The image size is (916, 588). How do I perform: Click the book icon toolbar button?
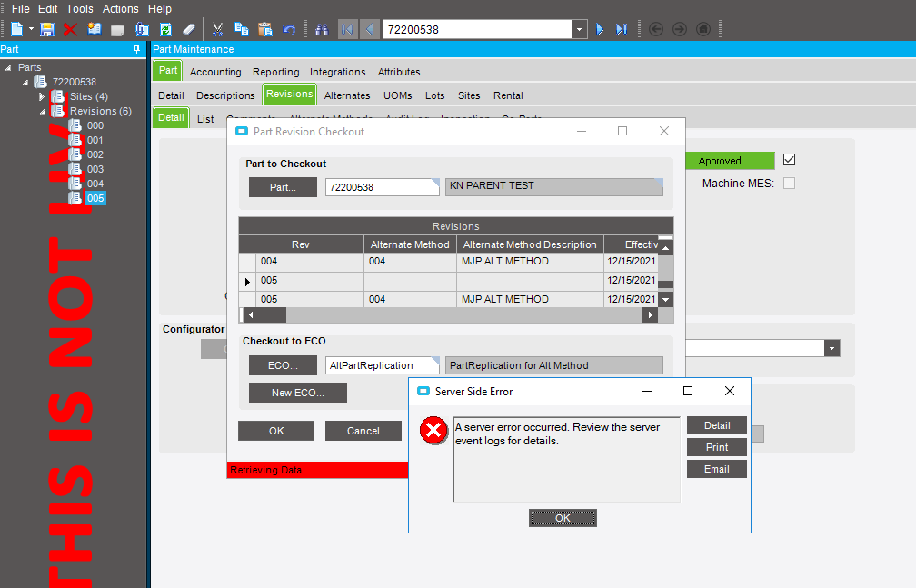(x=95, y=29)
